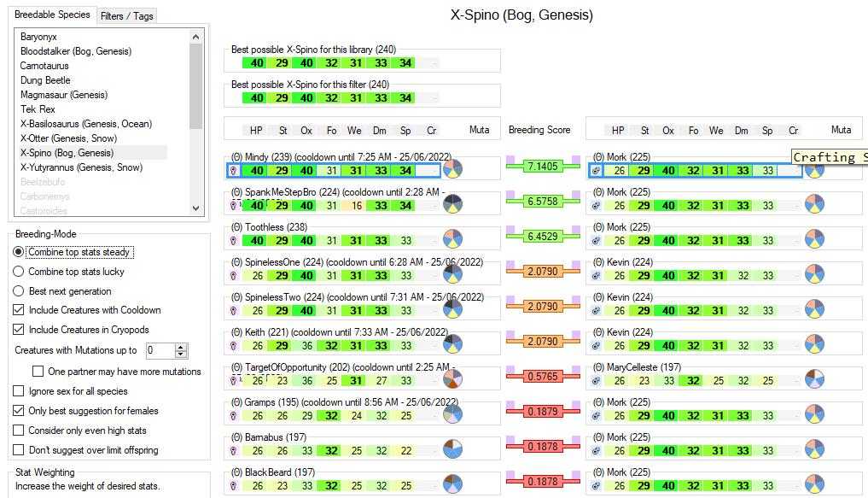
Task: Open SpinelessTwo's color pie chart icon
Action: (453, 309)
